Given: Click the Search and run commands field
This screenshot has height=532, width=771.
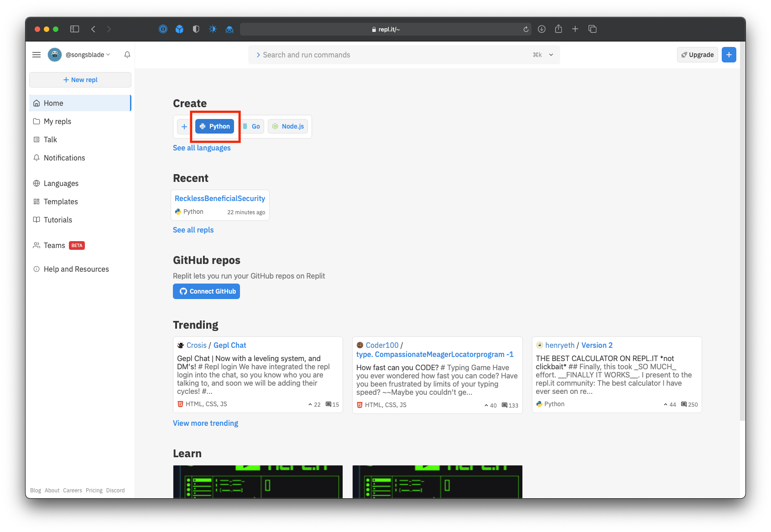Looking at the screenshot, I should coord(404,55).
